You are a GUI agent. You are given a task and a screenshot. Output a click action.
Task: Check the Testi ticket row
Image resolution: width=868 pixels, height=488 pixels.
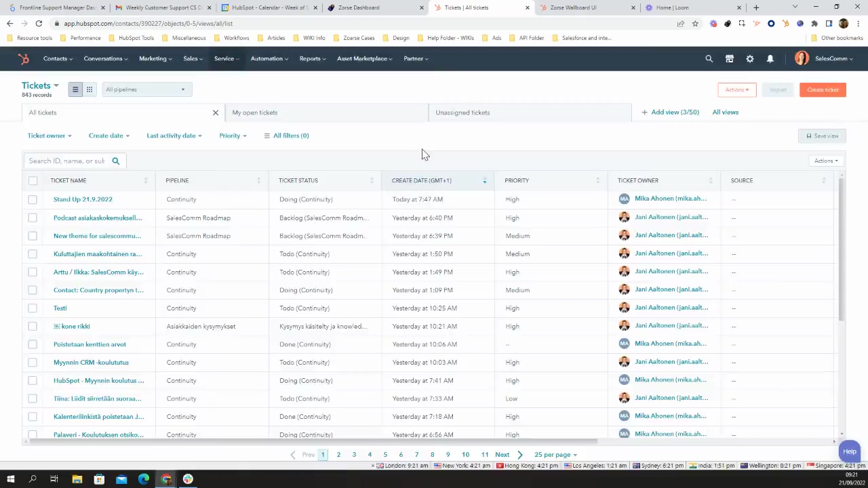(33, 308)
